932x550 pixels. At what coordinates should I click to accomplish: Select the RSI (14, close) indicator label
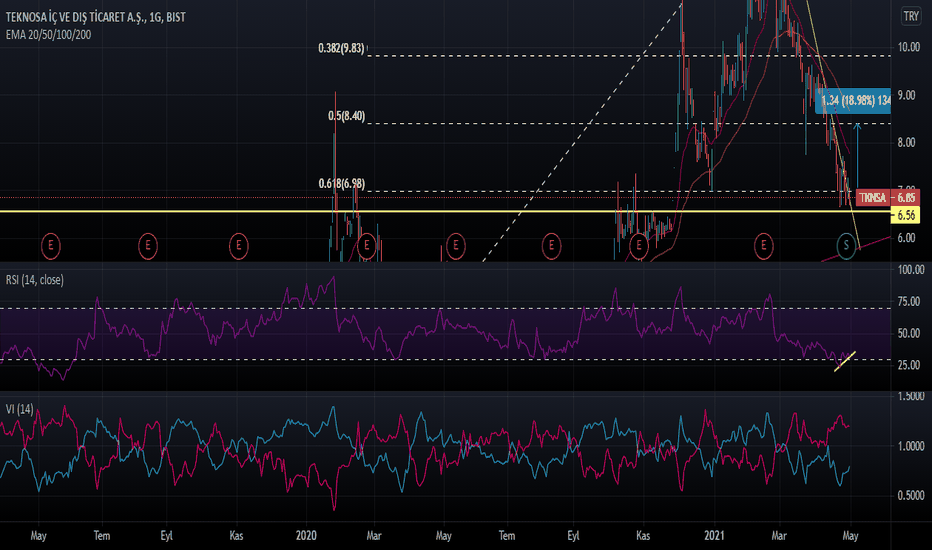point(34,280)
